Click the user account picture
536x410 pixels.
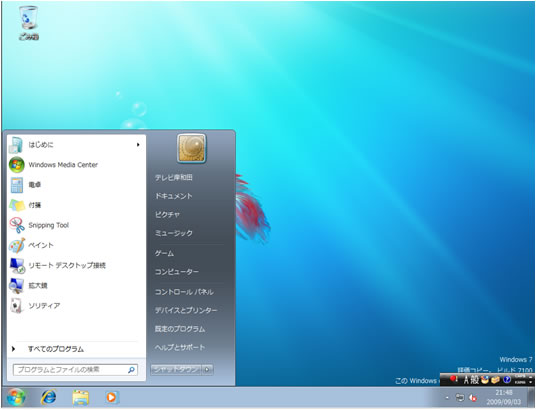[191, 148]
